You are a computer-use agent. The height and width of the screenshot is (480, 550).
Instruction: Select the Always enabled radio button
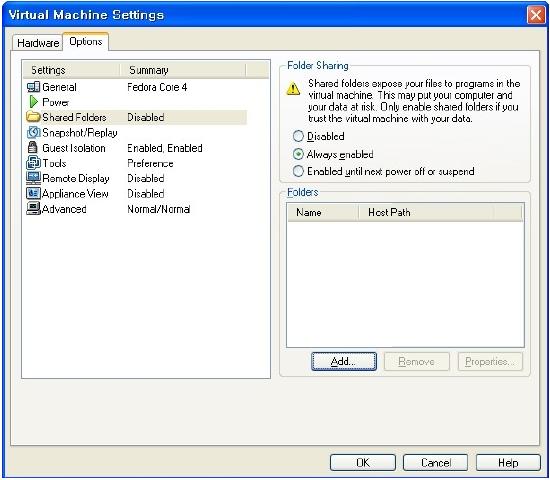point(298,154)
